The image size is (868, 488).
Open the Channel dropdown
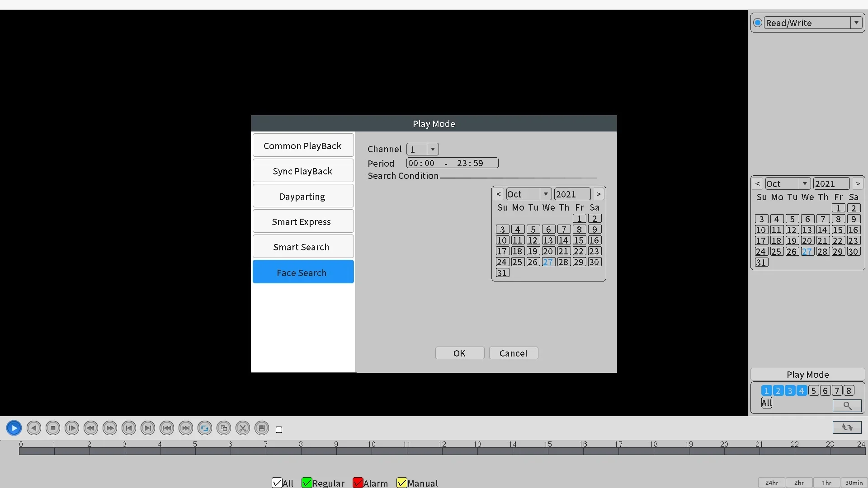[433, 149]
